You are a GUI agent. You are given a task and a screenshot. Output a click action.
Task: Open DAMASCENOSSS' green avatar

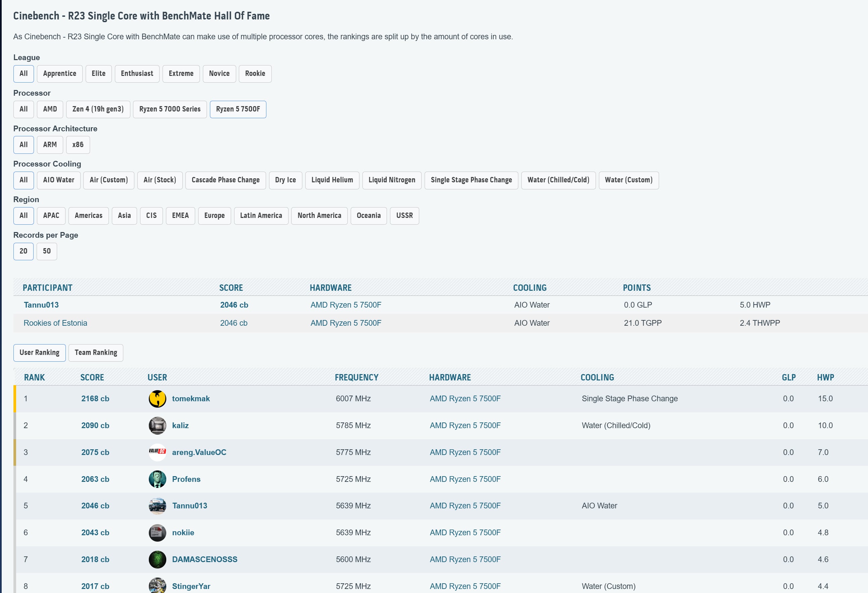click(157, 559)
